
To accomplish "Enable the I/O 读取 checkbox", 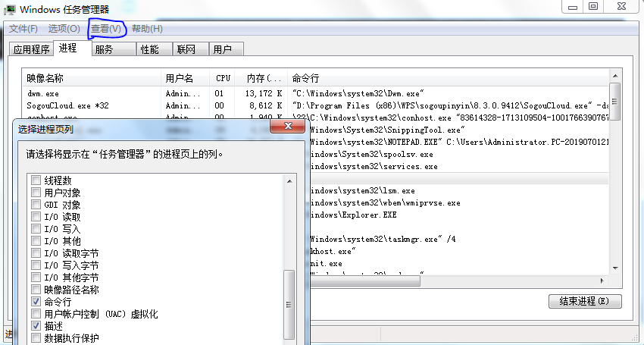I will pos(36,216).
